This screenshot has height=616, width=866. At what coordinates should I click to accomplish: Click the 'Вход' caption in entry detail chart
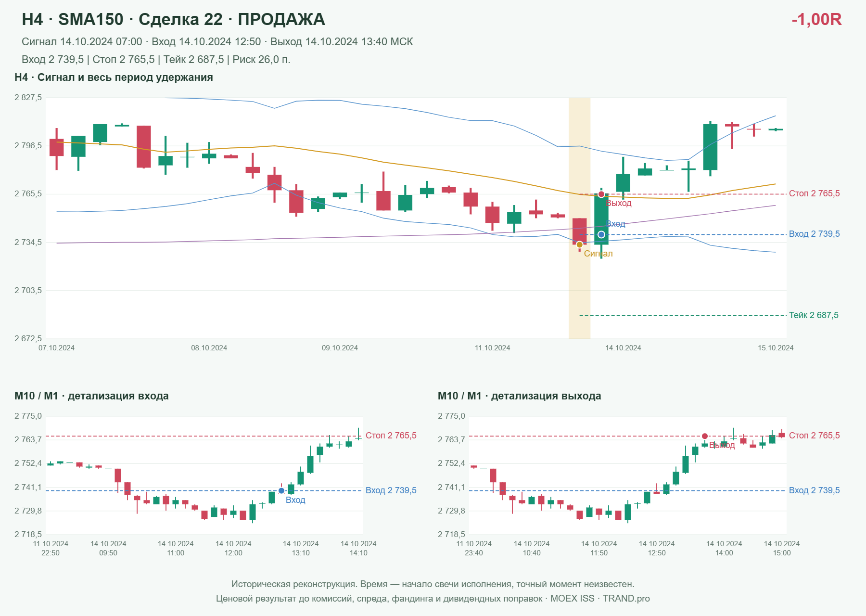295,500
